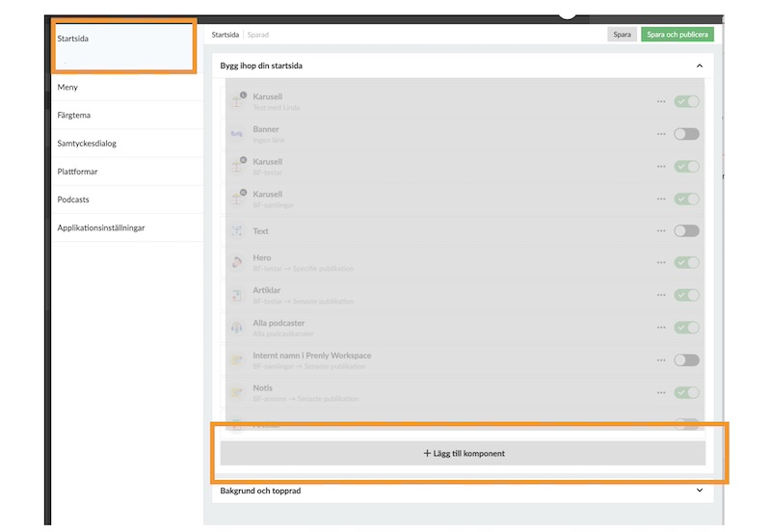Image resolution: width=771 pixels, height=532 pixels.
Task: Click the Text component icon
Action: point(236,231)
